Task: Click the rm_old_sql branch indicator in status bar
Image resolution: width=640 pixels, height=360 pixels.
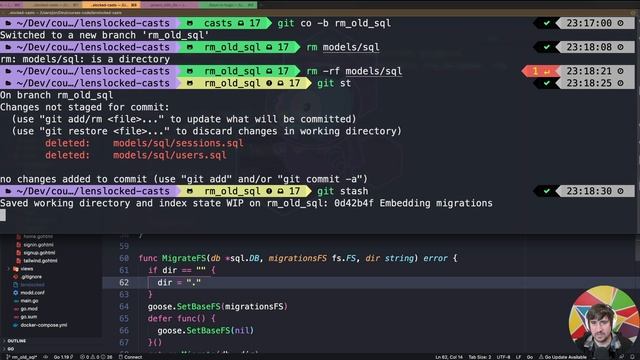Action: [x=21, y=357]
